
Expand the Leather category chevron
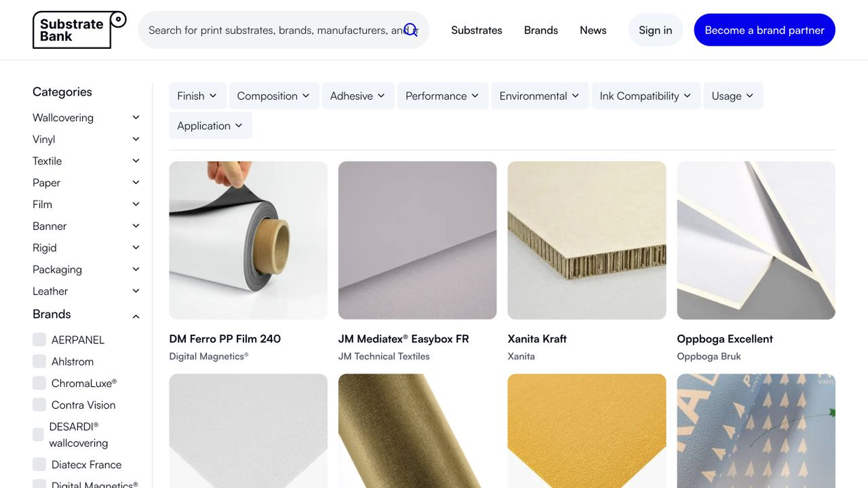click(x=136, y=291)
